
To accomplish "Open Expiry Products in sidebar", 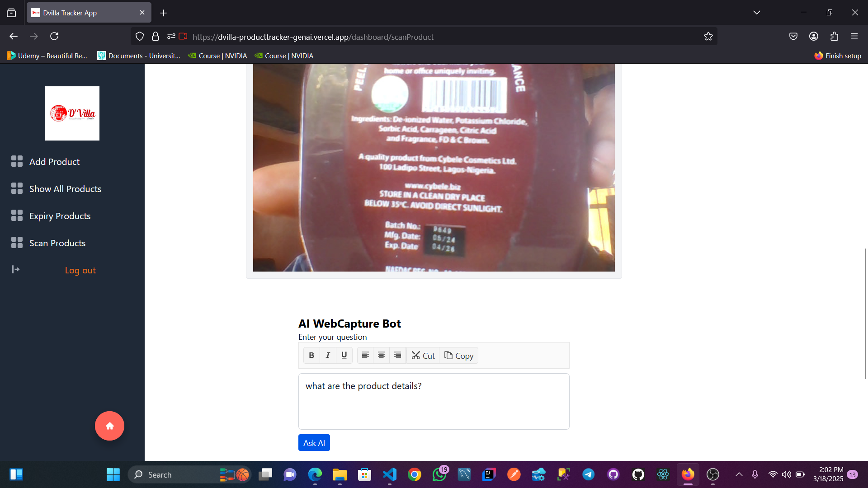I will point(60,216).
